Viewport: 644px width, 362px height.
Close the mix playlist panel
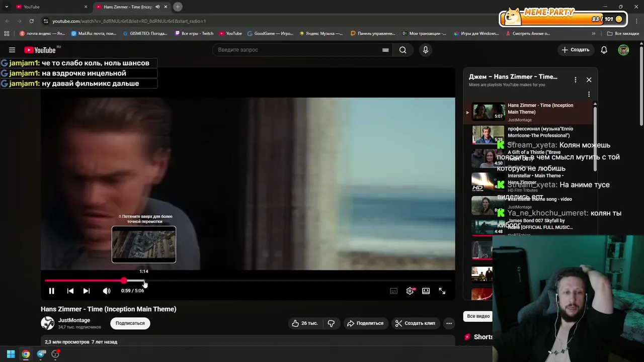(x=589, y=79)
